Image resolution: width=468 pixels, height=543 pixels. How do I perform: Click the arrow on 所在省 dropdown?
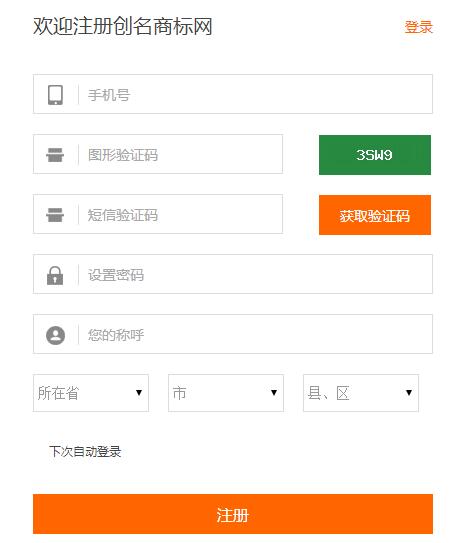(x=139, y=393)
